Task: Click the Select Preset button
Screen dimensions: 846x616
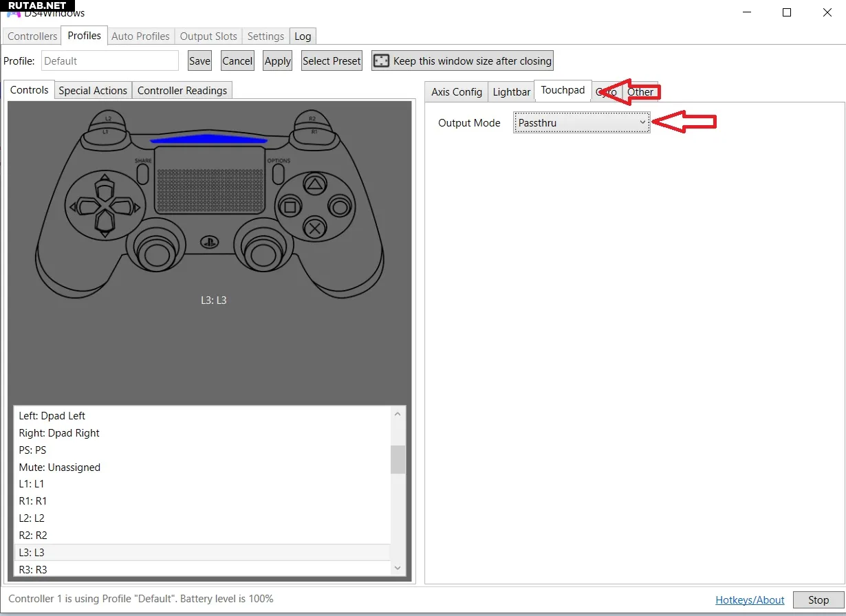Action: point(332,61)
